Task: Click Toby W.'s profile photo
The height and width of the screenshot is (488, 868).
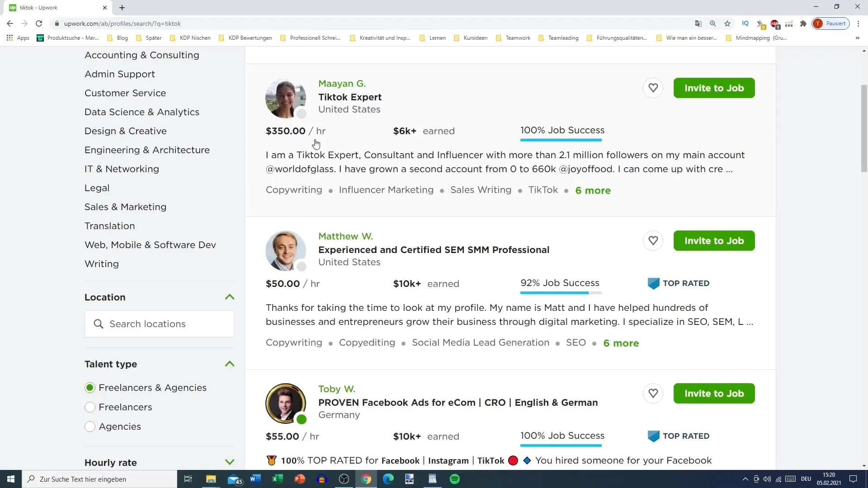Action: click(285, 404)
